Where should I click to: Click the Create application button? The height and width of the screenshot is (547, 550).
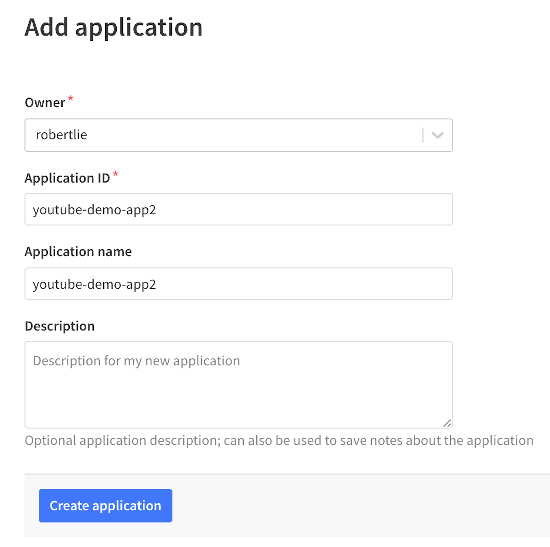(106, 506)
